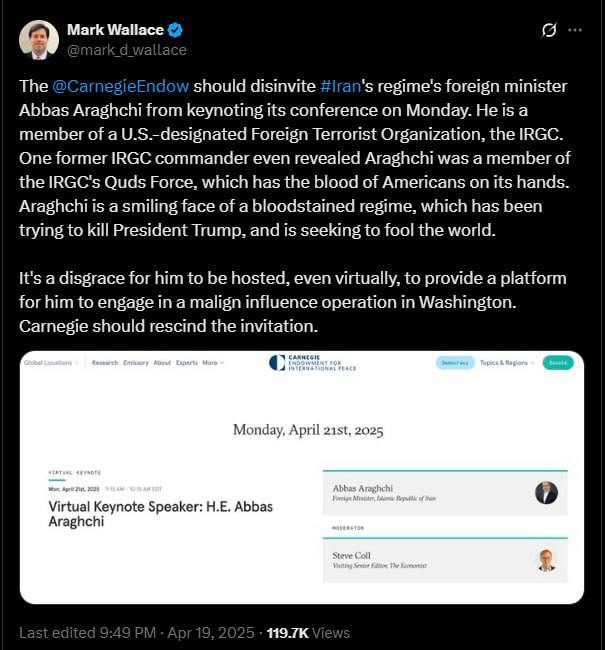The width and height of the screenshot is (605, 650).
Task: Click Steve Coll's moderator photo
Action: (546, 560)
